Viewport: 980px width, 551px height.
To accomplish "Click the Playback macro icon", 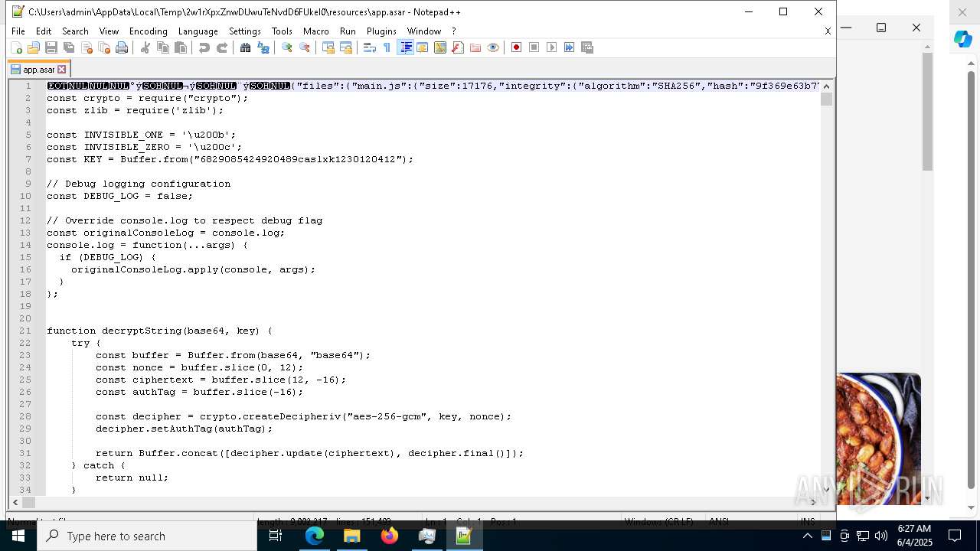I will [x=551, y=47].
